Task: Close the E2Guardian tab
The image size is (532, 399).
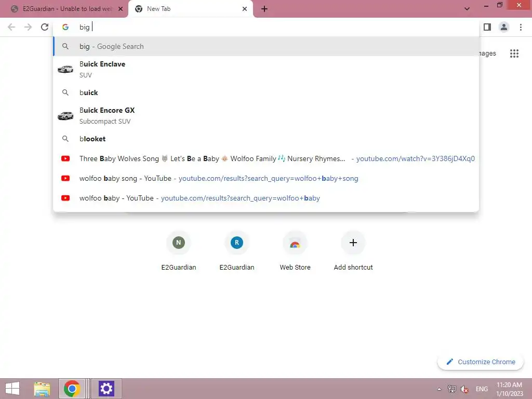Action: click(x=121, y=9)
